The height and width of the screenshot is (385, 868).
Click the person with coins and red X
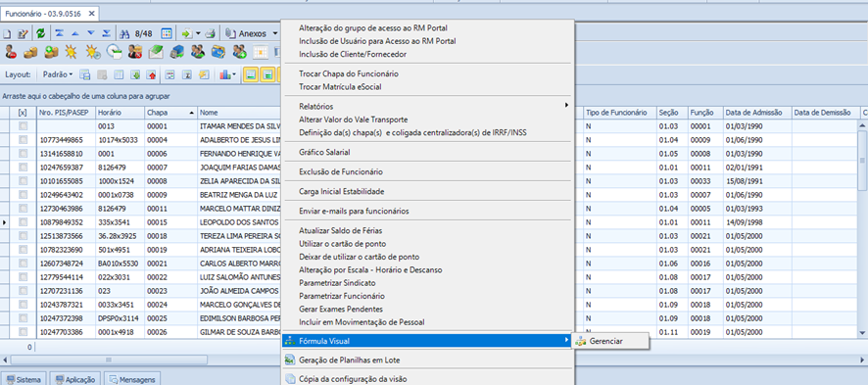135,52
